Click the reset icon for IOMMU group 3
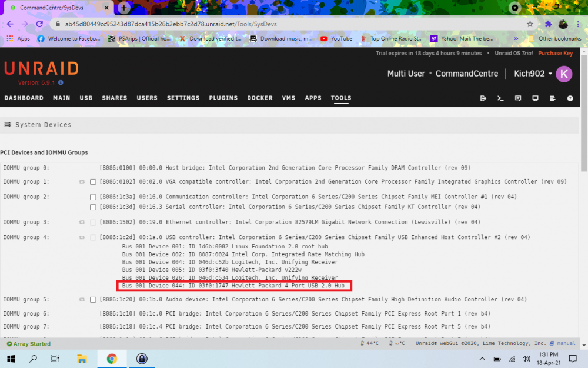588x368 pixels. pyautogui.click(x=82, y=223)
